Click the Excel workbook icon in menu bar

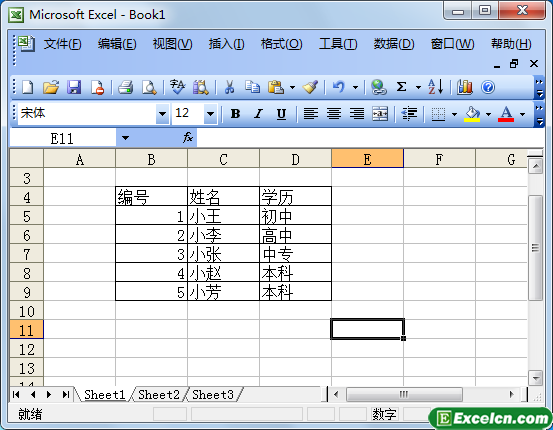point(26,44)
